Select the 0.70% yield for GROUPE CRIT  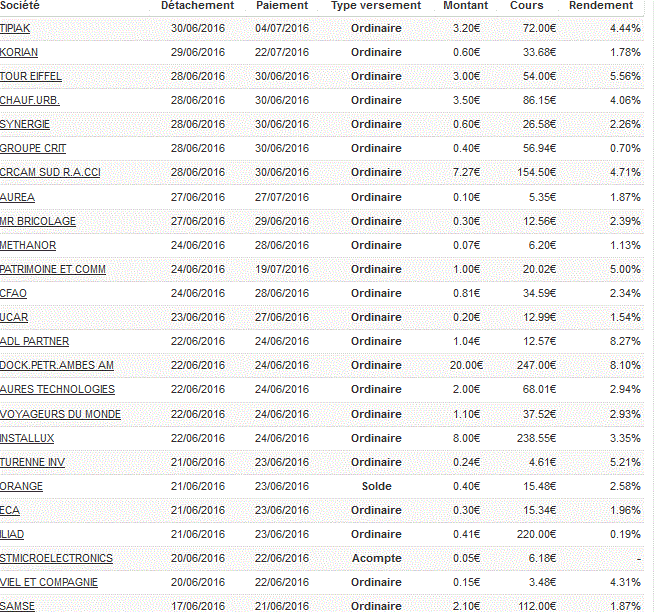pos(625,149)
